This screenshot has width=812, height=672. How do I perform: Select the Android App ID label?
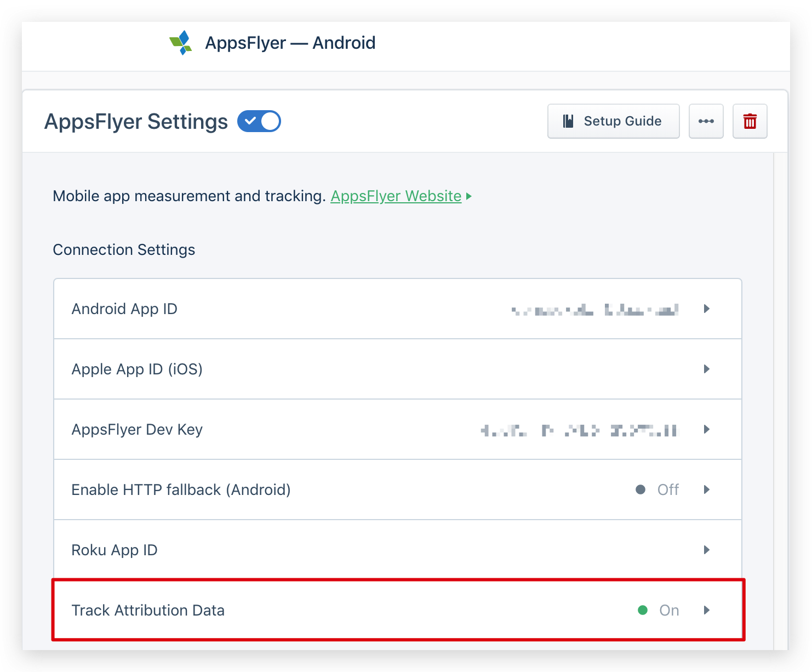point(124,309)
